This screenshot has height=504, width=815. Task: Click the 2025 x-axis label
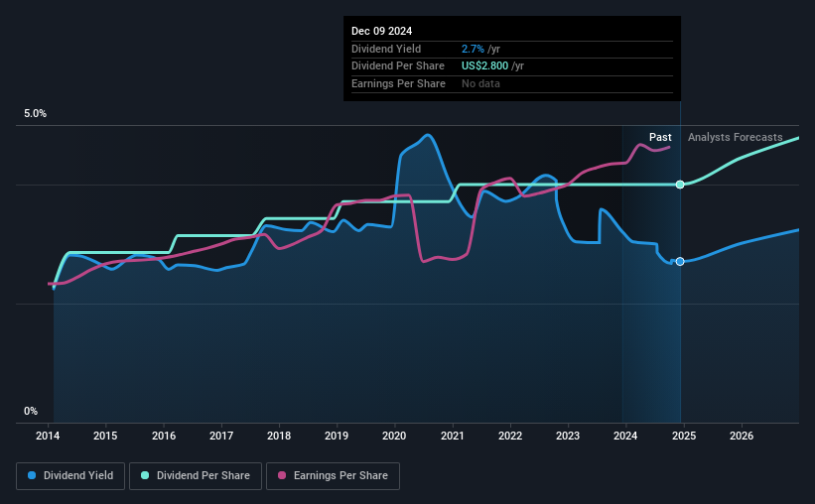[684, 436]
